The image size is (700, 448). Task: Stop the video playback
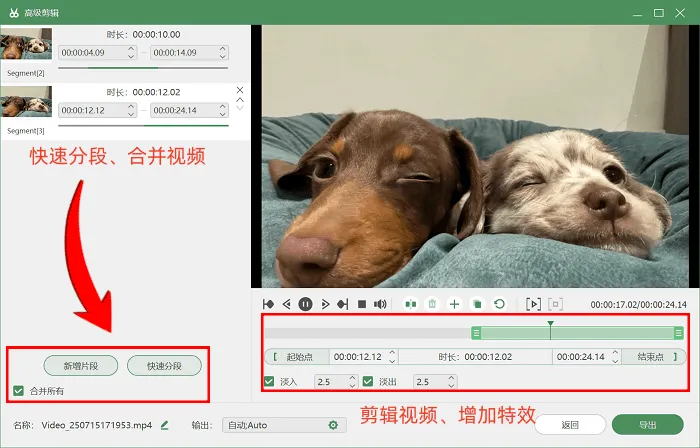tap(362, 304)
